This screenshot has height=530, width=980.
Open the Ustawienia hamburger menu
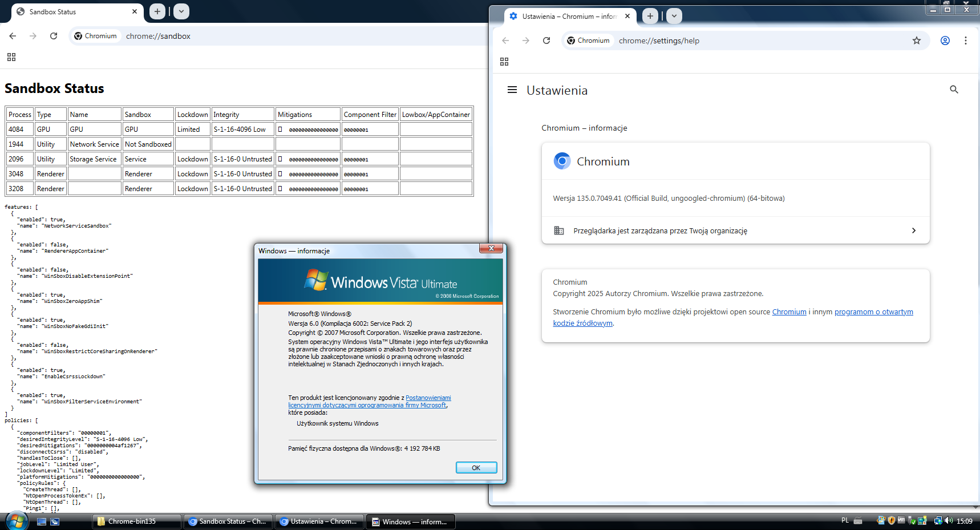pos(512,90)
